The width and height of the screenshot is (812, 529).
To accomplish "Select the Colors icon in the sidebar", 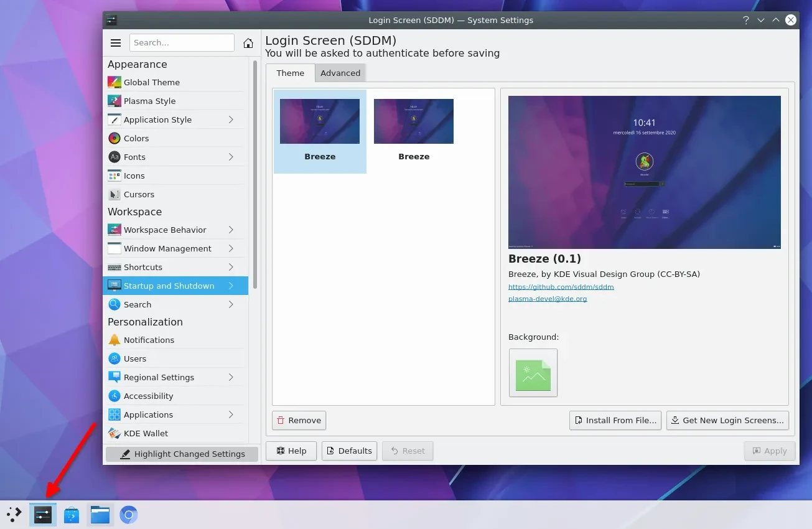I will pos(114,138).
